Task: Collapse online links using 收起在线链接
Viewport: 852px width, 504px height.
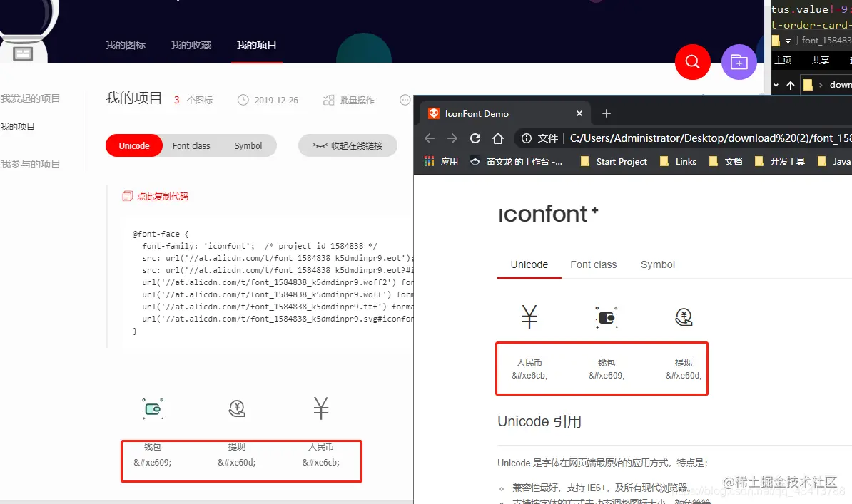Action: click(348, 145)
